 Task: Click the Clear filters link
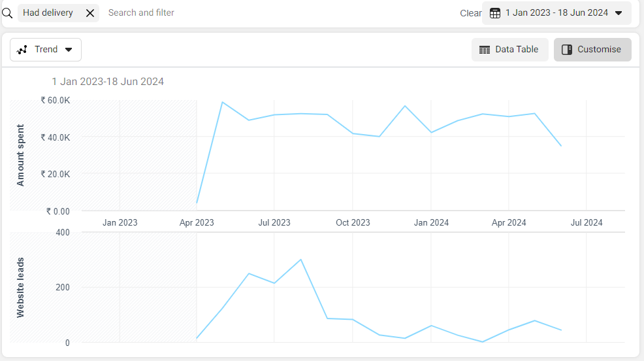tap(470, 13)
